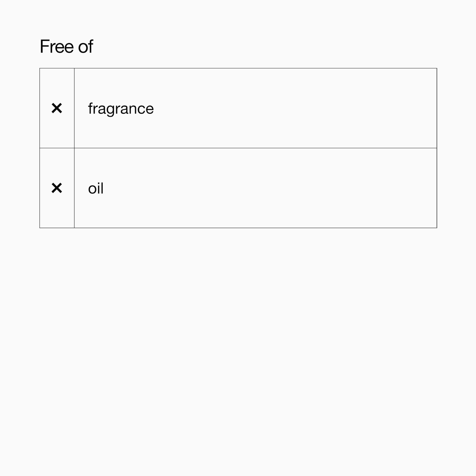
Task: Select the cross mark in the oil row
Action: (x=57, y=188)
